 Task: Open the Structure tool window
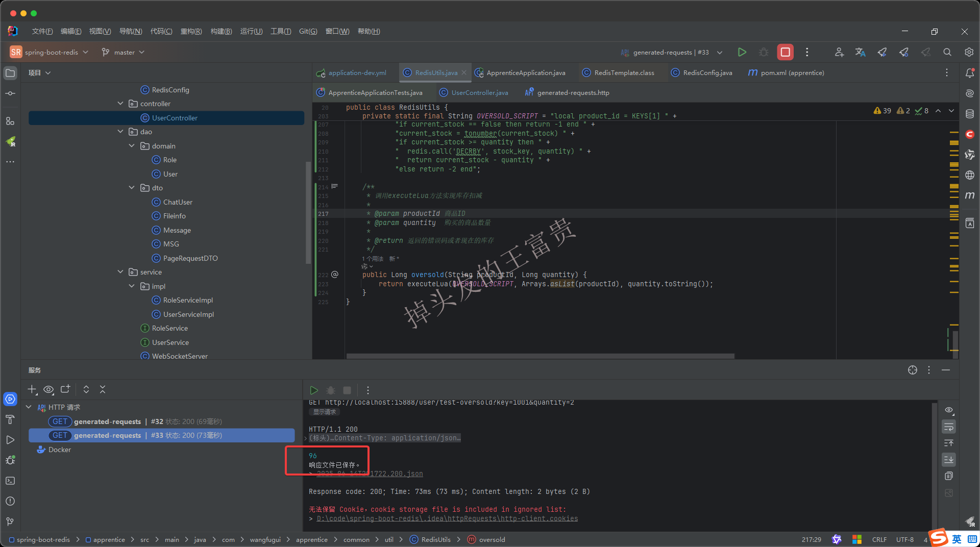(x=10, y=121)
